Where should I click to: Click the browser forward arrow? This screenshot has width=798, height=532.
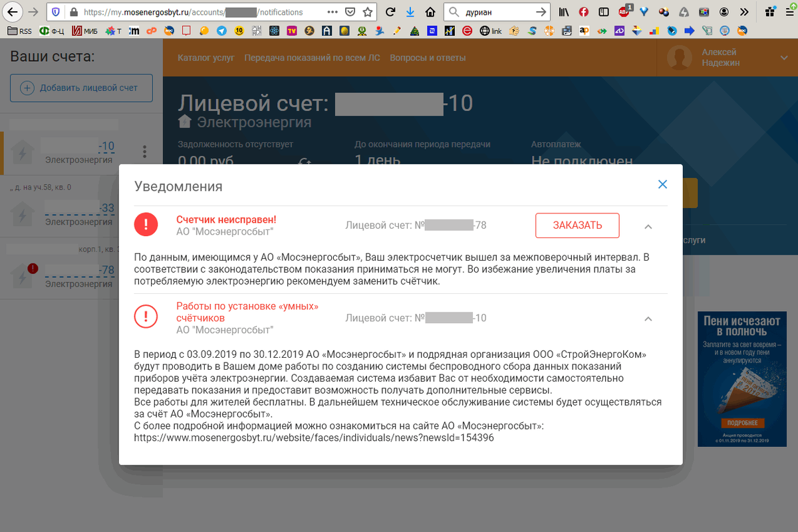pyautogui.click(x=33, y=12)
